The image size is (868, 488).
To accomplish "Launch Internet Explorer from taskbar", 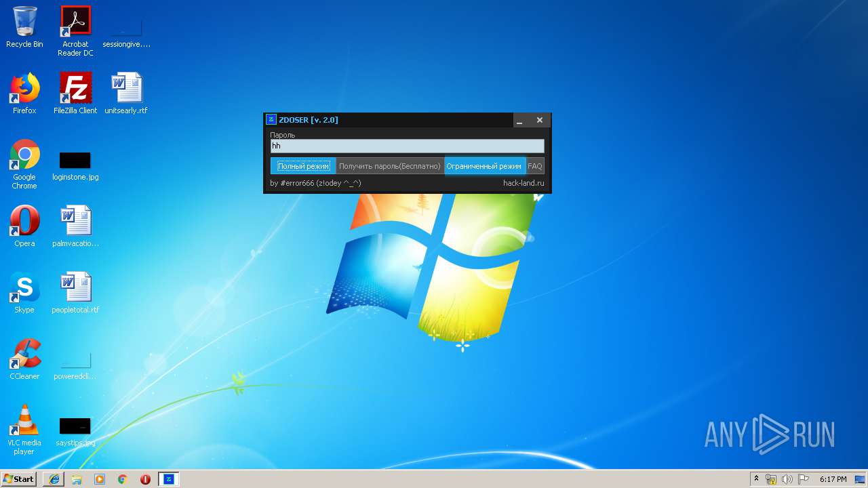I will (54, 479).
